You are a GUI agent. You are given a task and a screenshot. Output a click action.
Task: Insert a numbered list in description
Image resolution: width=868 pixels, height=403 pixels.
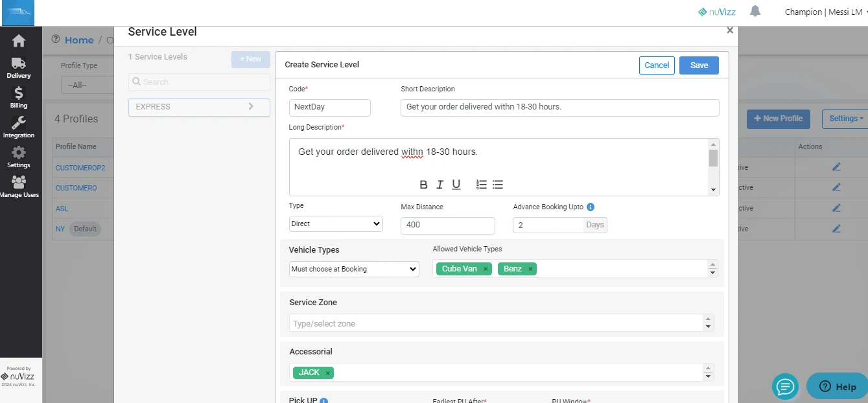tap(481, 185)
